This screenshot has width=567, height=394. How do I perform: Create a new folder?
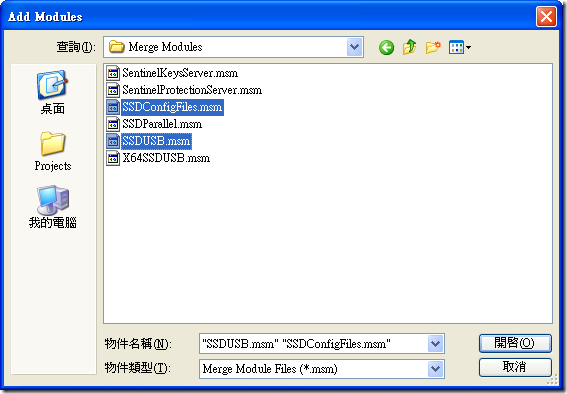(x=433, y=47)
